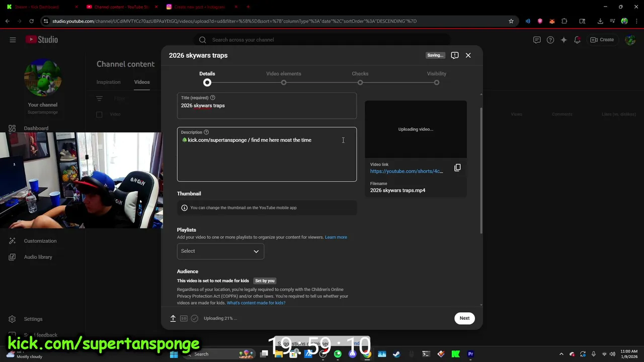Click the filename 2026 skywars traps.mp4
Screen dimensions: 644x362
tap(397, 191)
